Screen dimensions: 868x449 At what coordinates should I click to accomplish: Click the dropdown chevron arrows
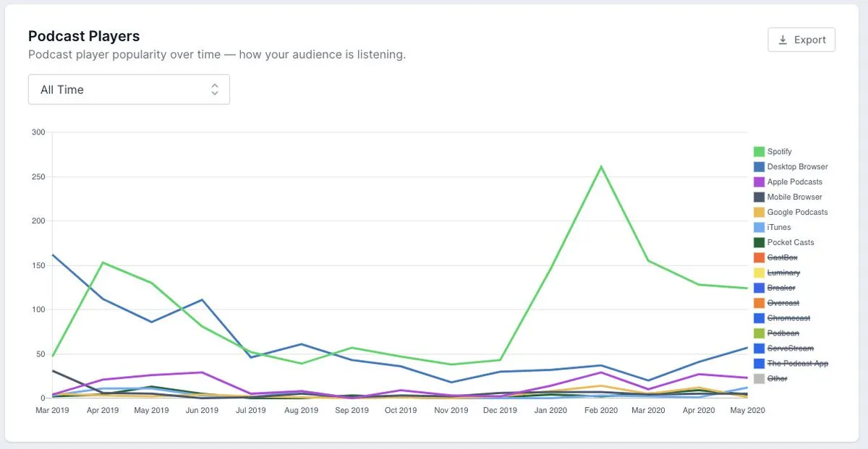(x=214, y=90)
